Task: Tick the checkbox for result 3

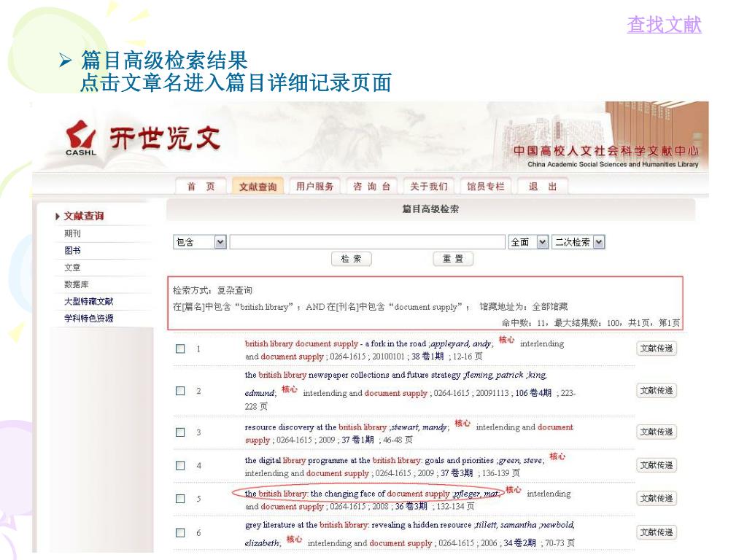Action: (180, 432)
